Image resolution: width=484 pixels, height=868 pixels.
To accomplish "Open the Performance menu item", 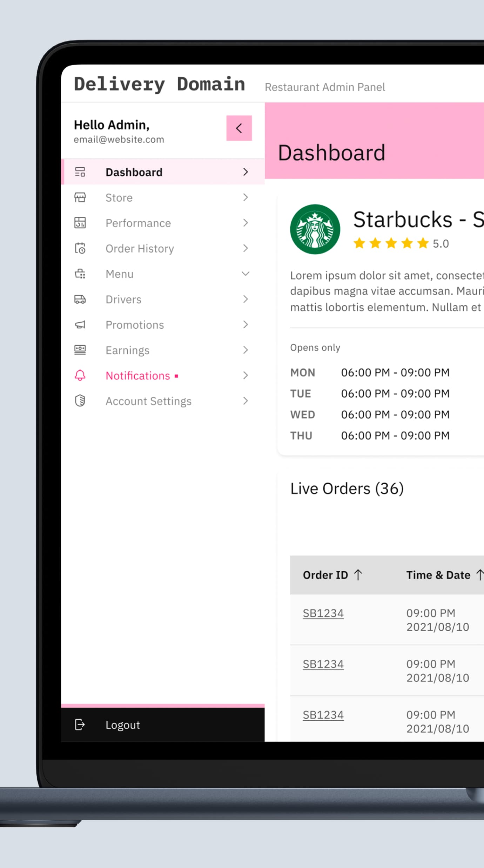I will 163,223.
